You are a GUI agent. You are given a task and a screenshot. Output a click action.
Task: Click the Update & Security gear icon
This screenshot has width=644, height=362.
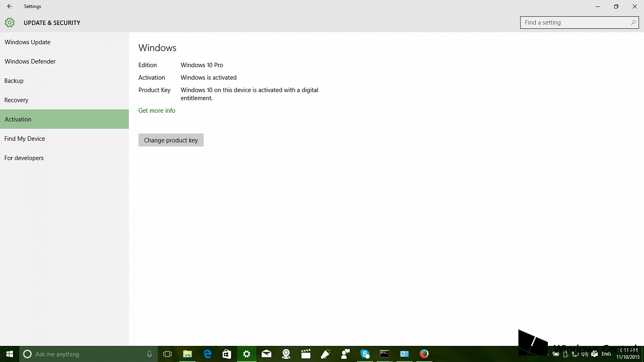[x=9, y=22]
